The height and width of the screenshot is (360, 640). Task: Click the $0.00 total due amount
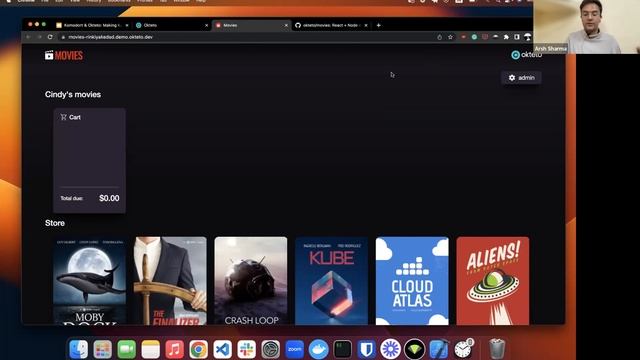pyautogui.click(x=109, y=198)
